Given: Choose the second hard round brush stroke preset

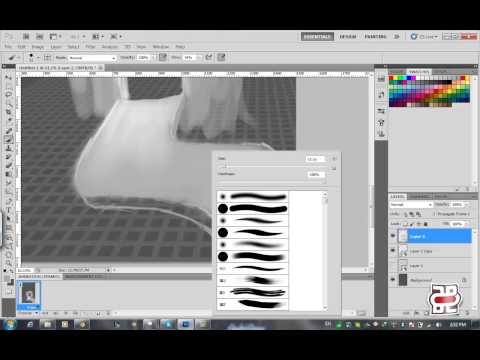Looking at the screenshot, I should [x=252, y=209].
